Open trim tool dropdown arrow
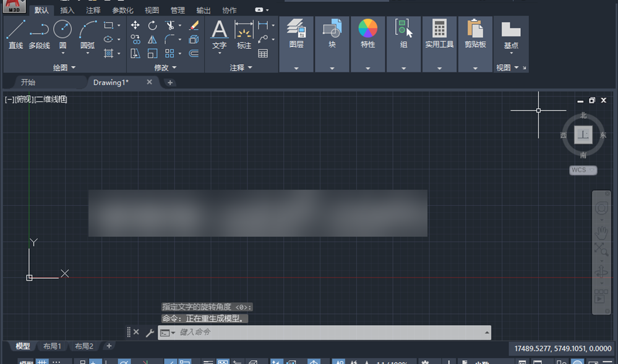 point(180,25)
